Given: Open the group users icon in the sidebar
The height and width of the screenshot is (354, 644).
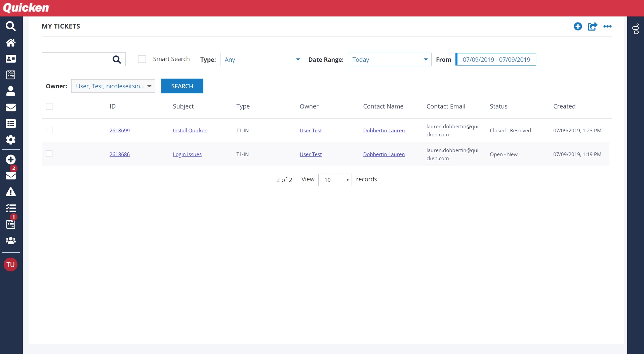Looking at the screenshot, I should [11, 240].
